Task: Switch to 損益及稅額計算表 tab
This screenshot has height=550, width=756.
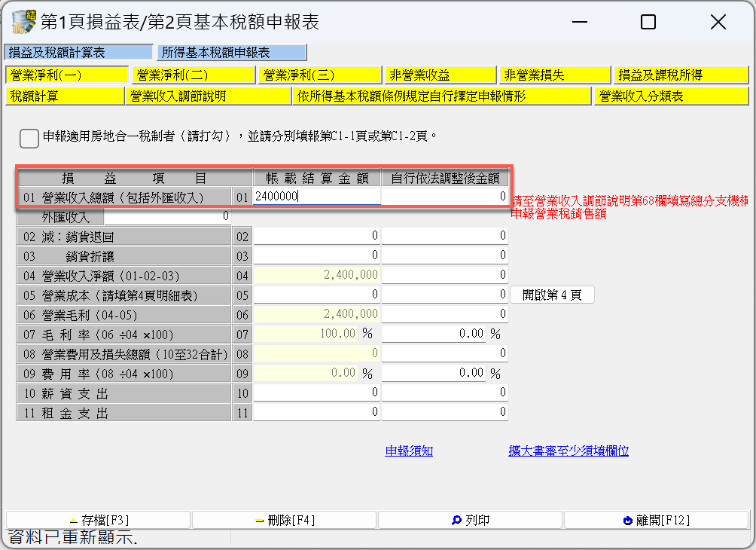Action: tap(78, 52)
